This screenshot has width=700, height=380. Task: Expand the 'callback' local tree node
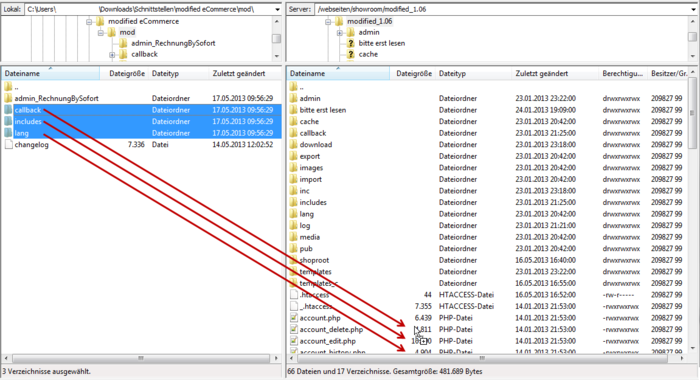coord(112,54)
